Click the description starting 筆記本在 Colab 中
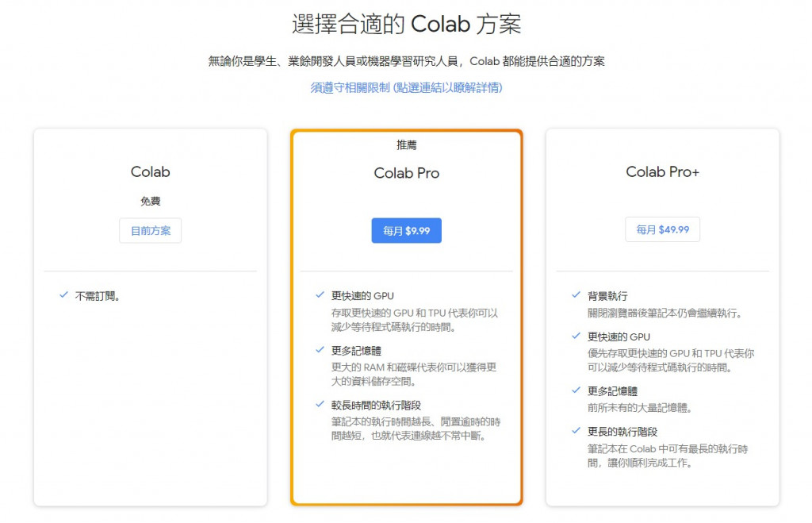 pyautogui.click(x=668, y=456)
